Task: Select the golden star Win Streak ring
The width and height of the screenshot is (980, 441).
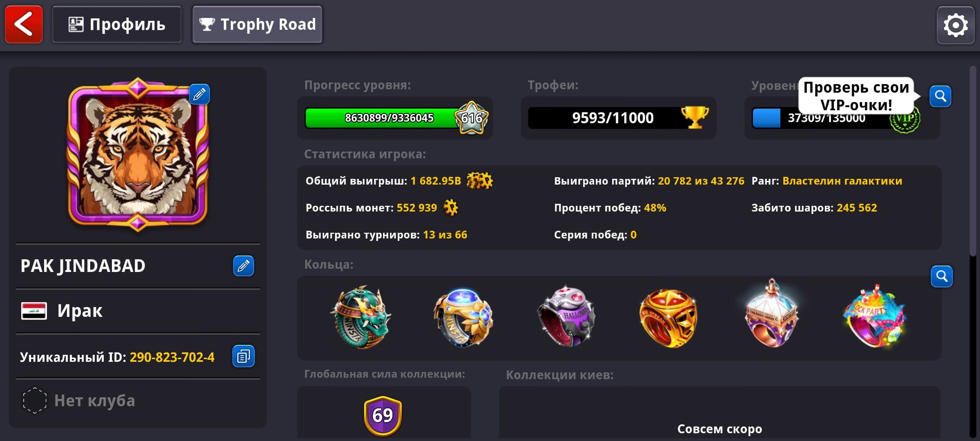Action: (668, 318)
